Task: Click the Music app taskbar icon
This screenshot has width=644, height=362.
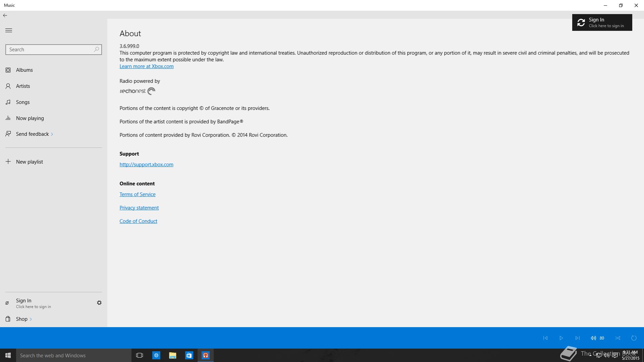Action: tap(206, 355)
